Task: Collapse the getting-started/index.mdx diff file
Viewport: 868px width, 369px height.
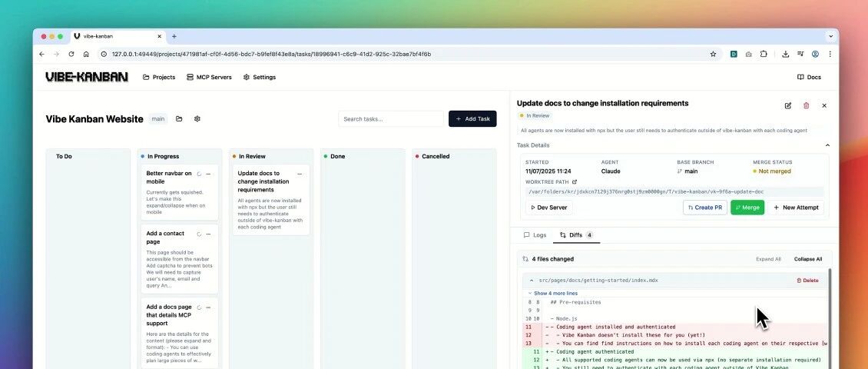Action: click(x=532, y=281)
